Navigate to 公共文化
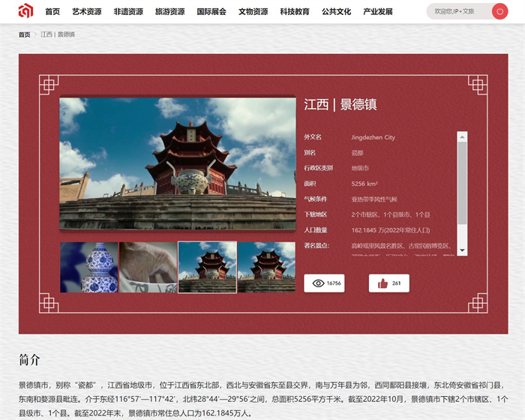Viewport: 525px width, 420px height. 336,12
